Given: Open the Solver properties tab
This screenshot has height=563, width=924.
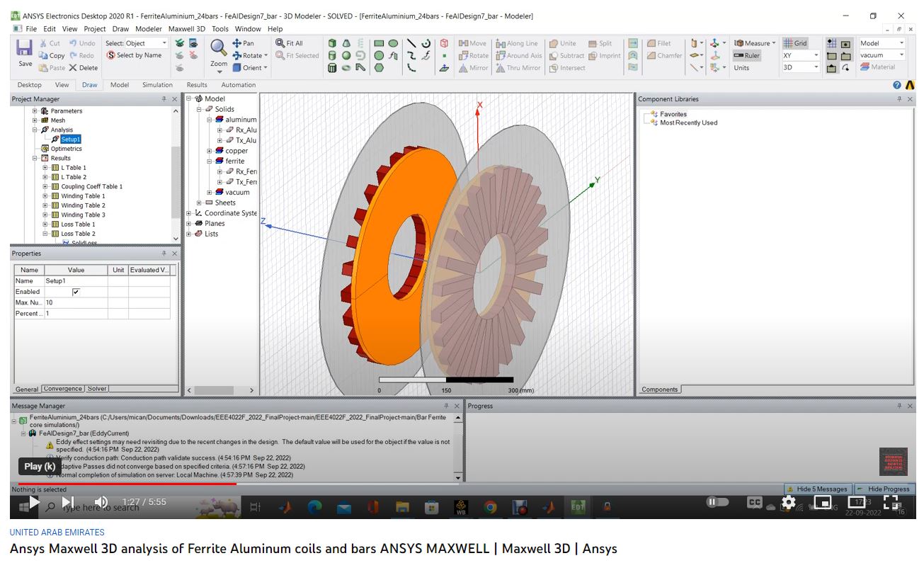Looking at the screenshot, I should 97,389.
